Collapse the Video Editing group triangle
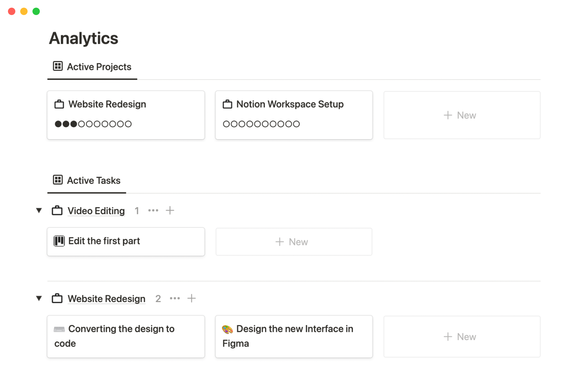The width and height of the screenshot is (588, 368). click(39, 211)
